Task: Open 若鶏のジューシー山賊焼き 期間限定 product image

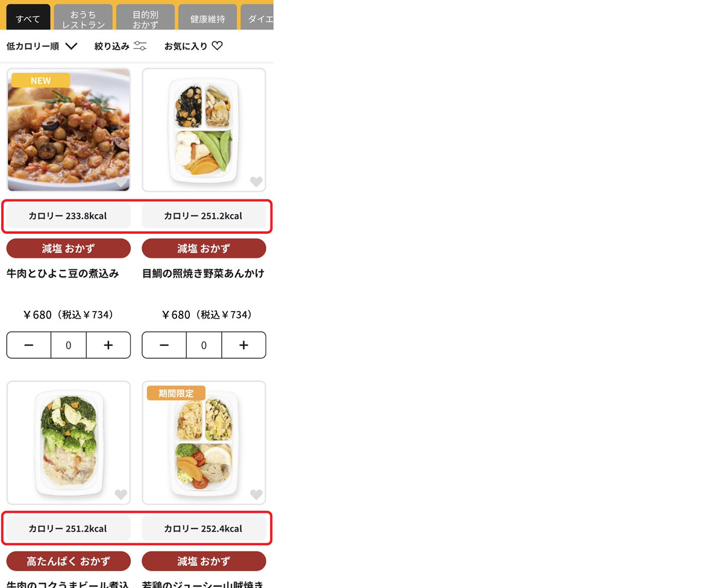Action: pos(204,443)
